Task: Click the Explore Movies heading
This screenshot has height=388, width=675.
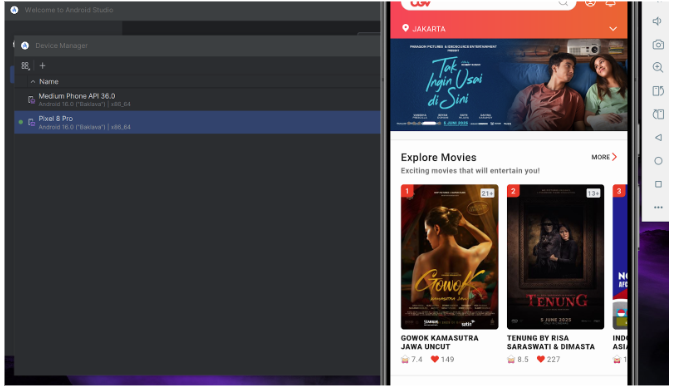Action: point(438,157)
